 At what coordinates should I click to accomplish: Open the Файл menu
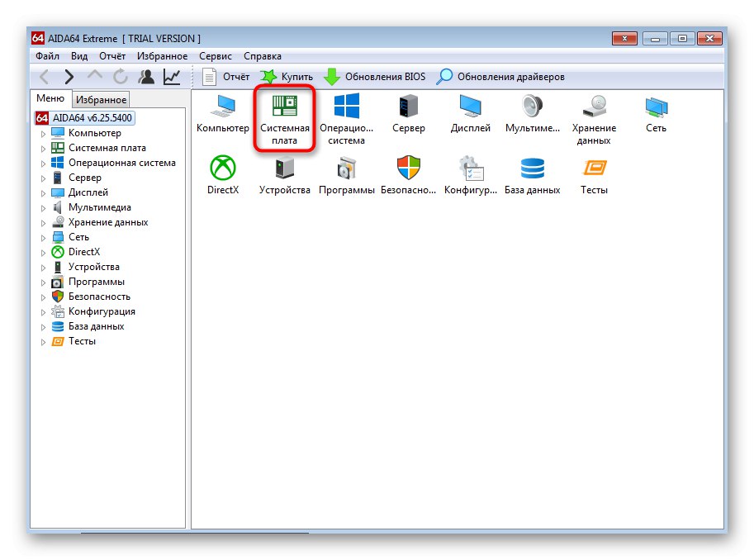click(x=47, y=56)
